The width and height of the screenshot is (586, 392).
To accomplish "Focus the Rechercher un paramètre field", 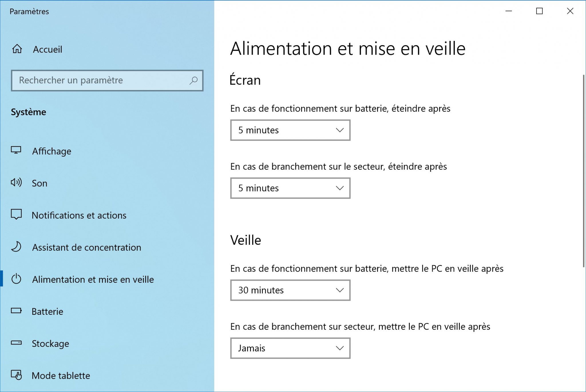I will (x=100, y=80).
